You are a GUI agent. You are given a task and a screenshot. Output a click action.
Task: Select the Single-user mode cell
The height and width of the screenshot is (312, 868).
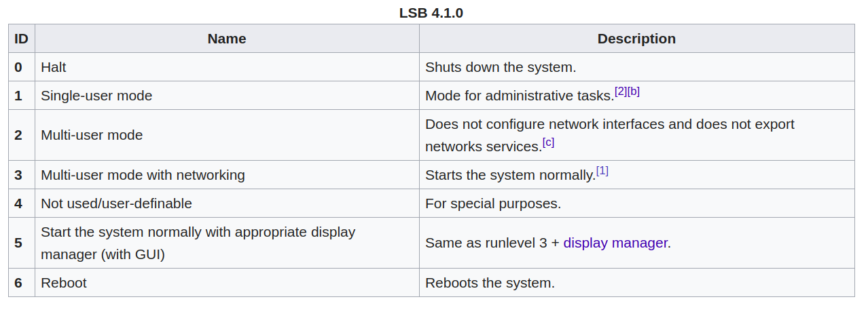(x=227, y=96)
